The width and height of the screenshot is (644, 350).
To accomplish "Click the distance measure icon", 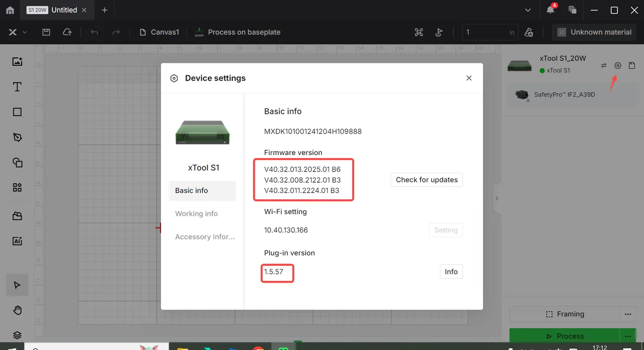I will point(439,32).
